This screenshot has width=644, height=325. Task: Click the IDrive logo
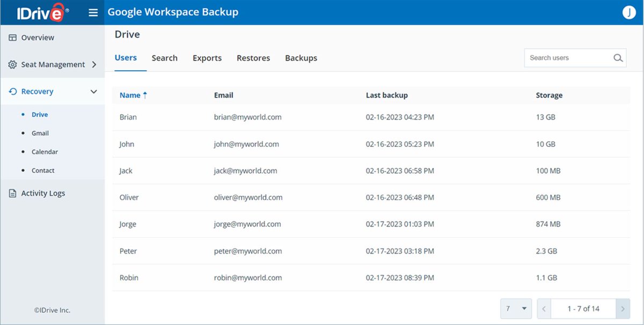pyautogui.click(x=43, y=12)
